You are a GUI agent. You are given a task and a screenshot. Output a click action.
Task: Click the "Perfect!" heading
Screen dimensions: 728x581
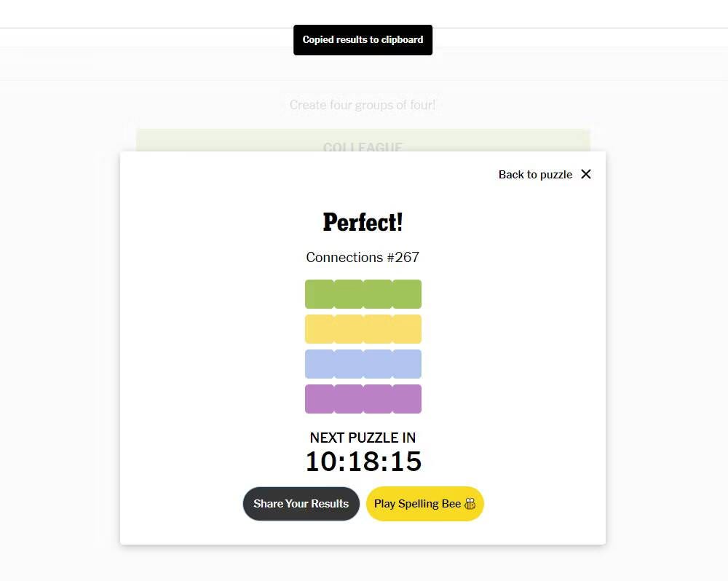[x=363, y=222]
